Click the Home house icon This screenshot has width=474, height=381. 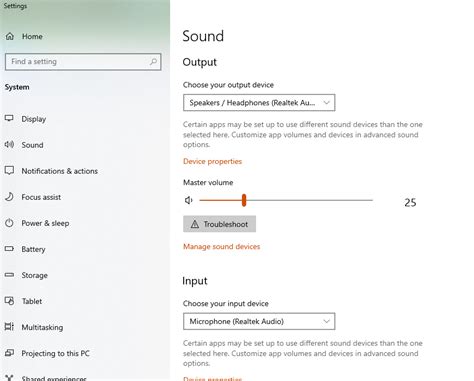[10, 36]
